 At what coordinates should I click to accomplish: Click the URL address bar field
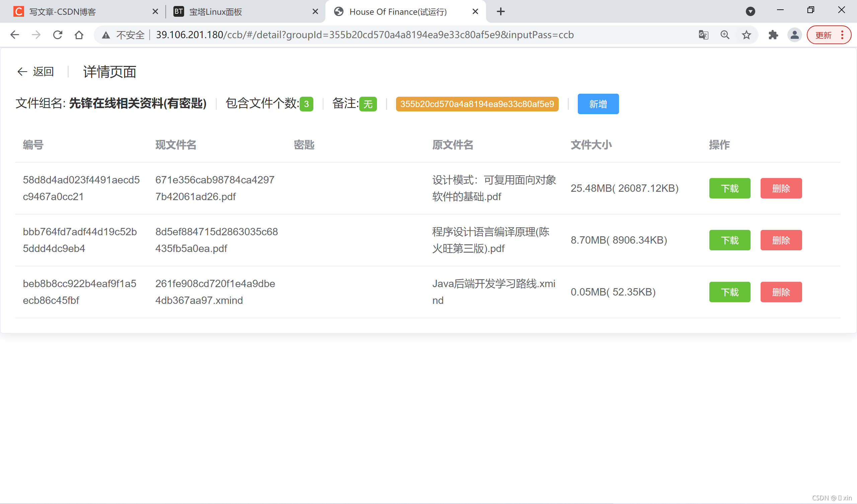point(374,35)
